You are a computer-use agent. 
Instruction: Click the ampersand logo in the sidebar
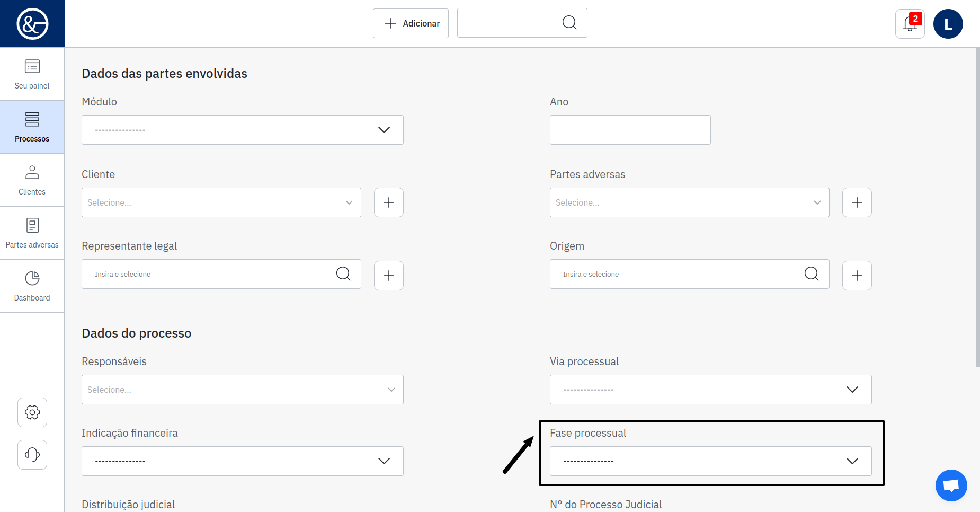pyautogui.click(x=32, y=24)
